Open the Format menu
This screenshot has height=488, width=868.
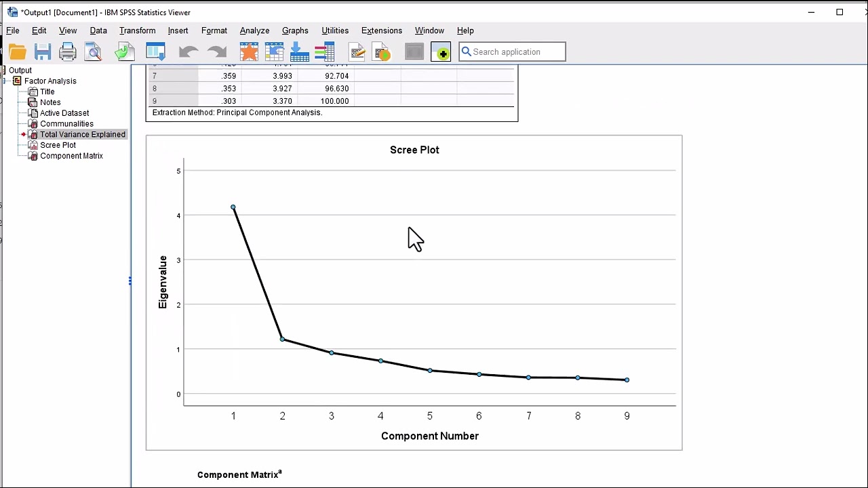(214, 30)
